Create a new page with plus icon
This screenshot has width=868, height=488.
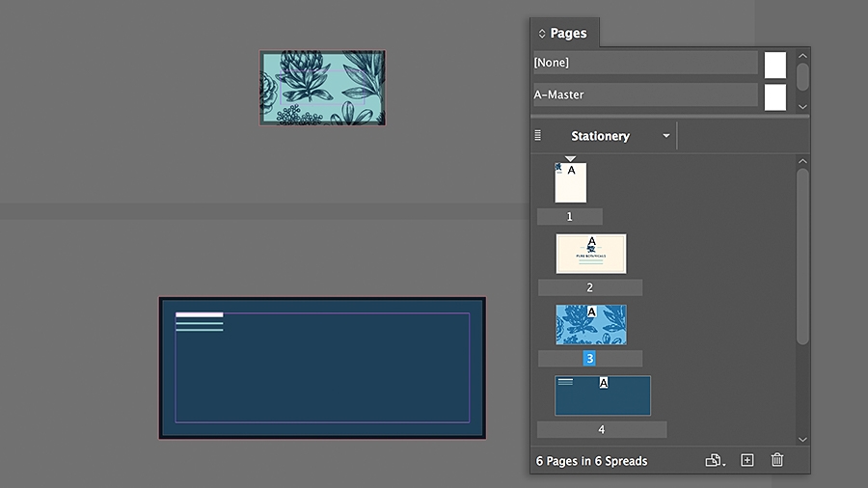coord(747,460)
